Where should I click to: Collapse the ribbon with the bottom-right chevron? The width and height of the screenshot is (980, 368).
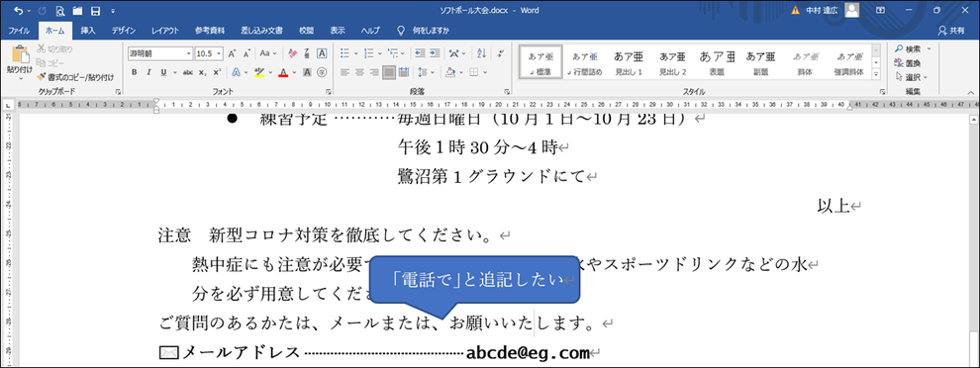point(971,92)
